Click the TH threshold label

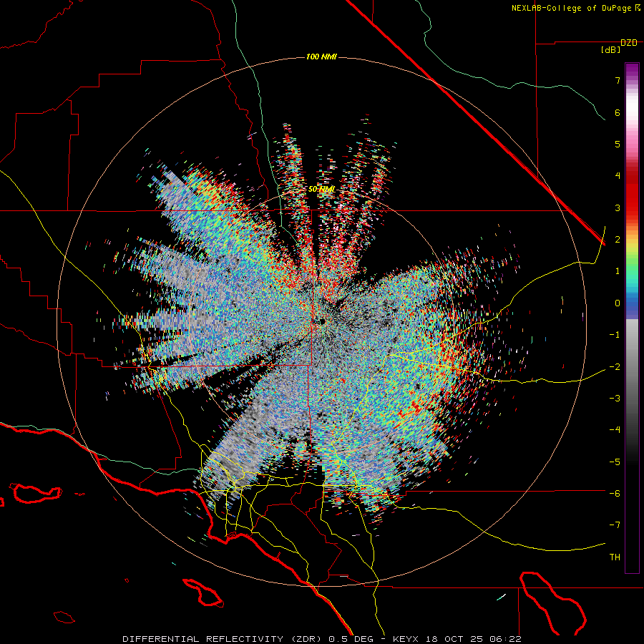pos(615,557)
